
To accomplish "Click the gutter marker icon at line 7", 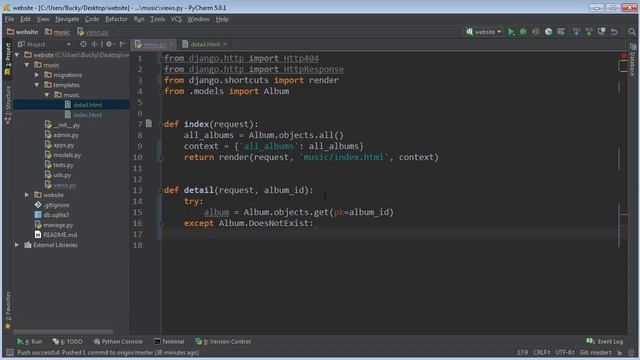I will (x=149, y=123).
